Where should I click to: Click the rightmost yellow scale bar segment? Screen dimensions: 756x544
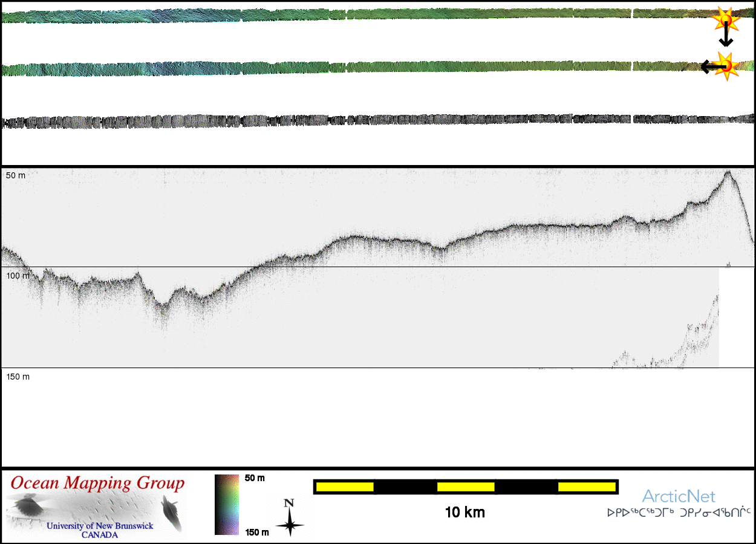coord(586,487)
